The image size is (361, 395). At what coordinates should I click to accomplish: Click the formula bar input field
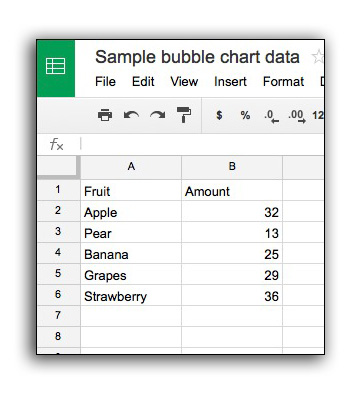[x=202, y=144]
